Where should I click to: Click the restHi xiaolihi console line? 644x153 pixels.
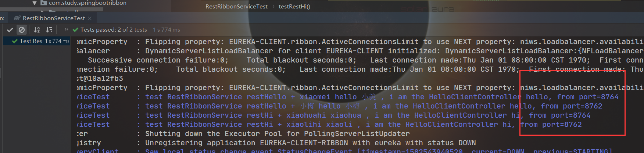pos(329,124)
